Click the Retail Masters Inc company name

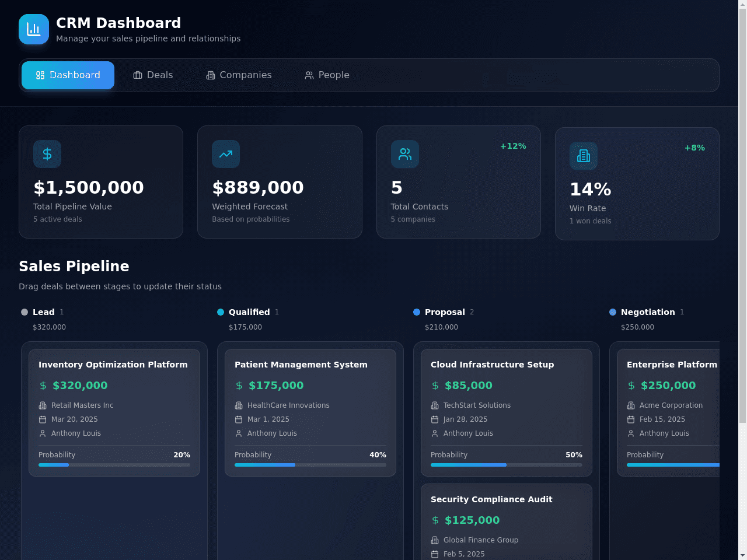click(x=82, y=405)
